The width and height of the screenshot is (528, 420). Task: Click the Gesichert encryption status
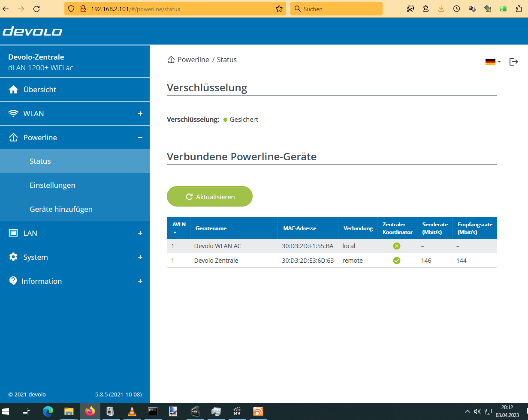pos(244,120)
